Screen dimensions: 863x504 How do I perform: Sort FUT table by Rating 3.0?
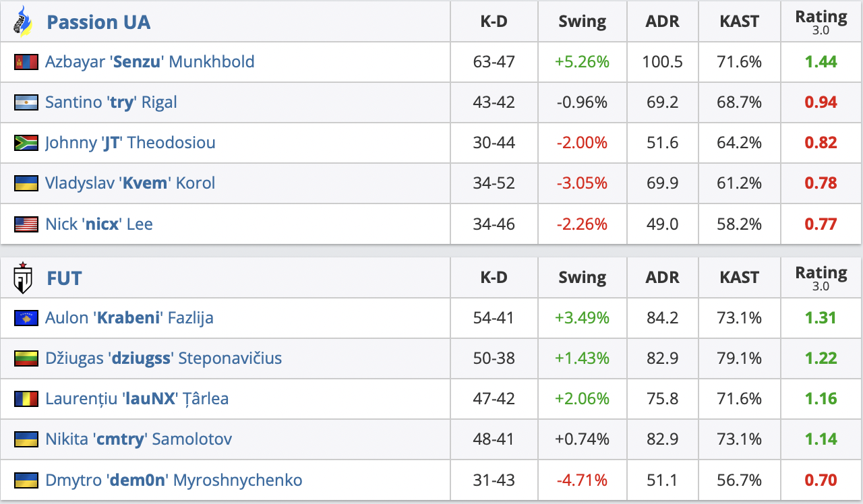tap(821, 277)
